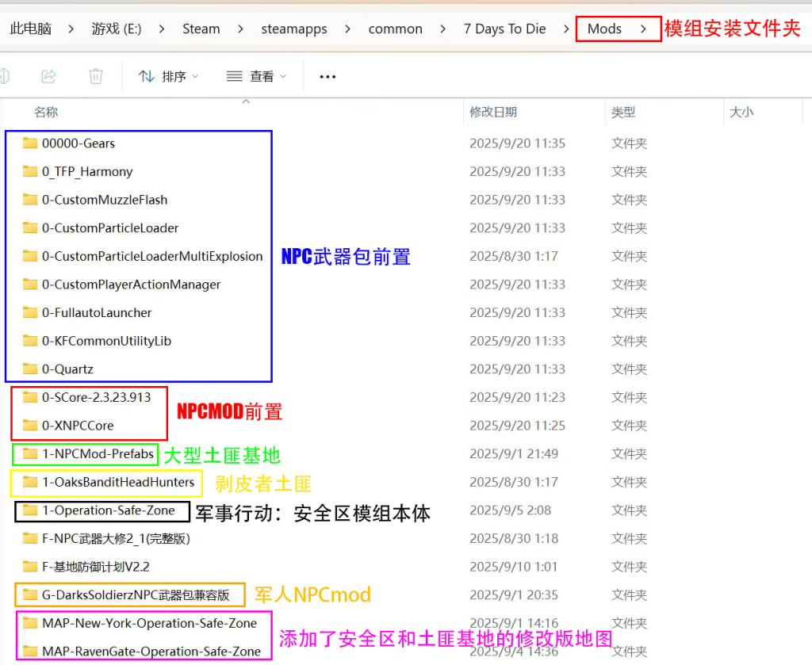The width and height of the screenshot is (812, 665).
Task: Click the share icon in toolbar
Action: 48,76
